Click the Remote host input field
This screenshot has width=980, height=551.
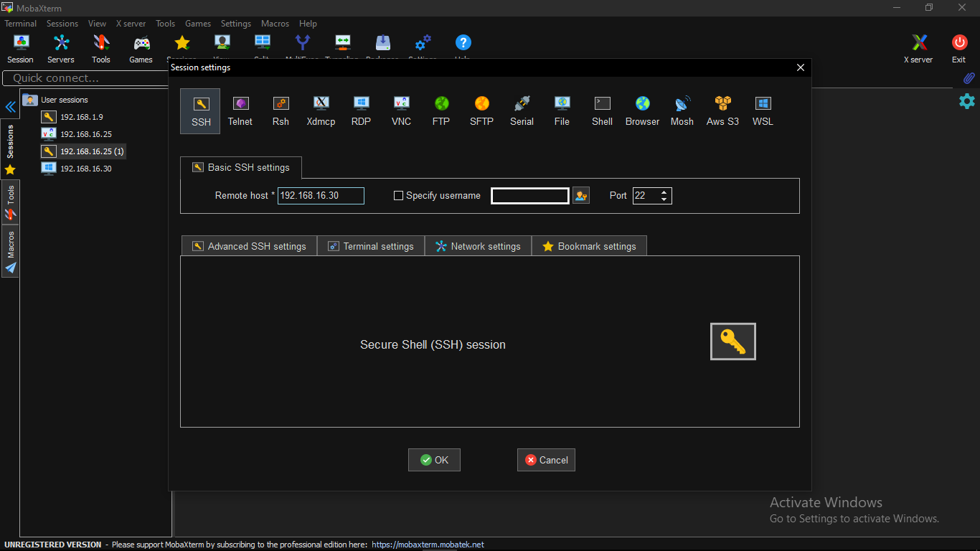coord(321,195)
